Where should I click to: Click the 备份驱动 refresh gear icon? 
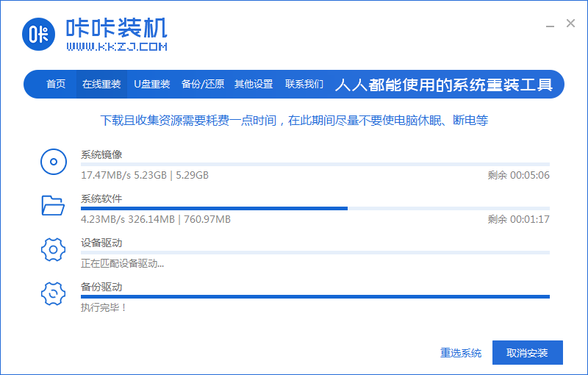tap(54, 294)
